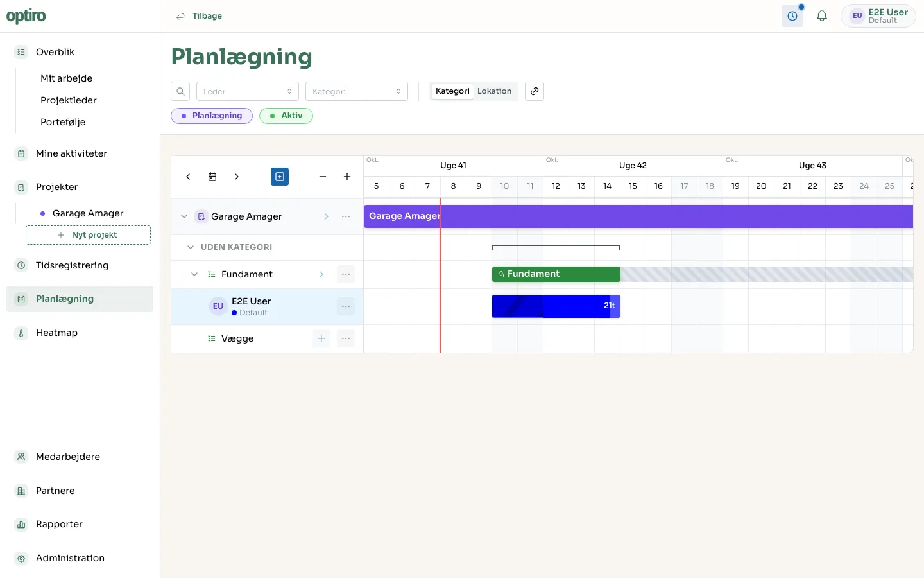The image size is (924, 578).
Task: Click the search magnifier icon
Action: tap(180, 91)
